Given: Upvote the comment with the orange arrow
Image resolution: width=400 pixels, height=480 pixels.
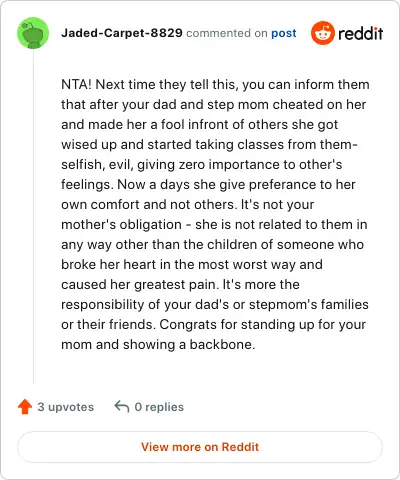Looking at the screenshot, I should pos(25,407).
